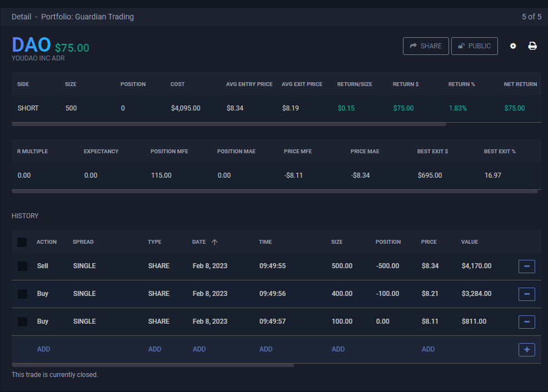The image size is (548, 392).
Task: Check the checkbox for the $8.21 Buy
Action: (x=22, y=294)
